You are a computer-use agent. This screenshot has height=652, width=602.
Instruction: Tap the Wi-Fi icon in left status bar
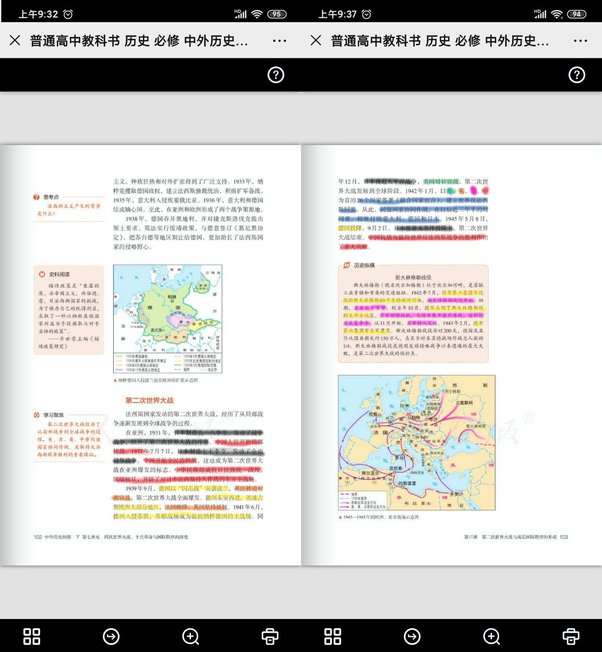[257, 14]
